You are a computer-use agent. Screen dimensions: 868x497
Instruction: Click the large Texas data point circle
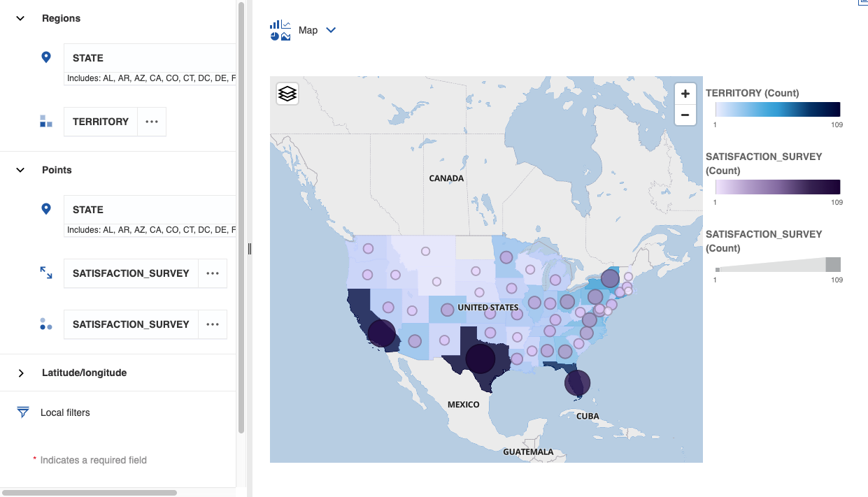click(480, 359)
